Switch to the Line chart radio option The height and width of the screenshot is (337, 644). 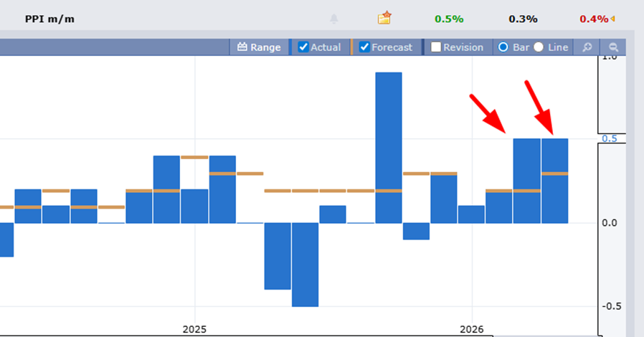(539, 47)
